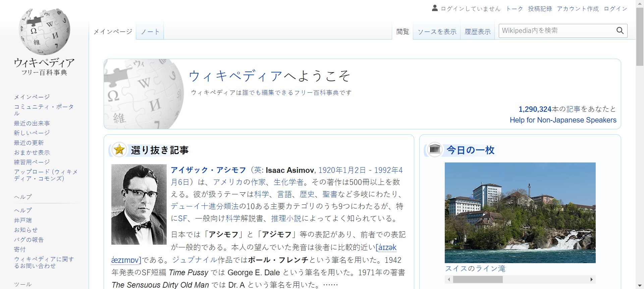
Task: Click the right arrow of the image scrollbar
Action: (591, 279)
